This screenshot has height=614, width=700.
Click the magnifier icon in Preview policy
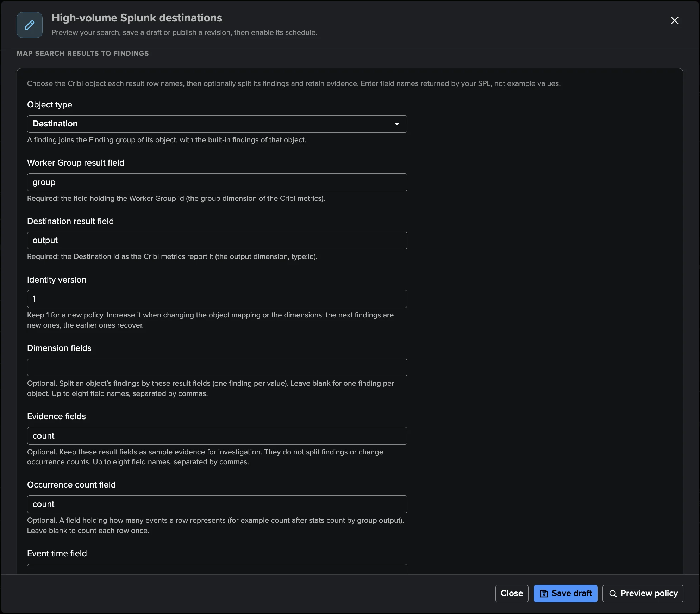pos(613,594)
